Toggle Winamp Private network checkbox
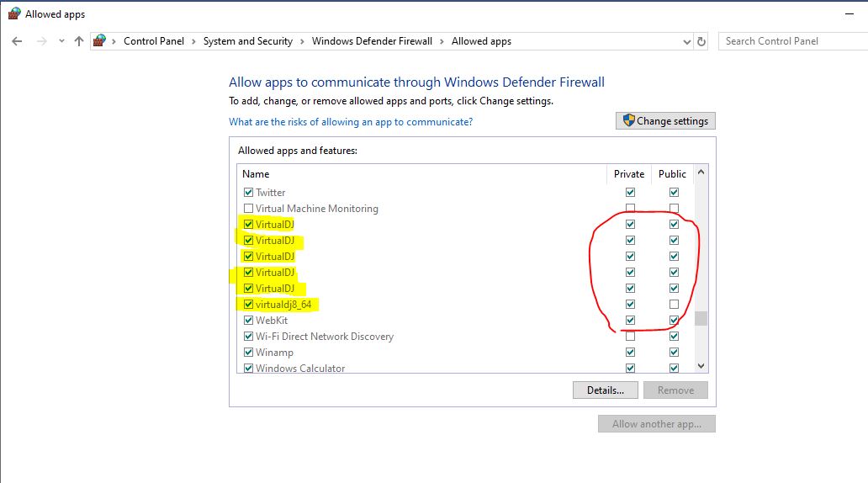868x483 pixels. pos(630,353)
